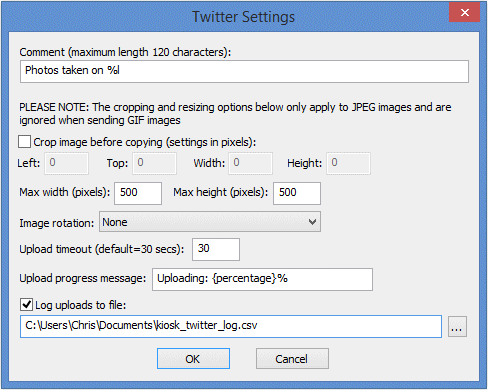Click the Upload timeout field
The height and width of the screenshot is (390, 488).
pyautogui.click(x=216, y=249)
